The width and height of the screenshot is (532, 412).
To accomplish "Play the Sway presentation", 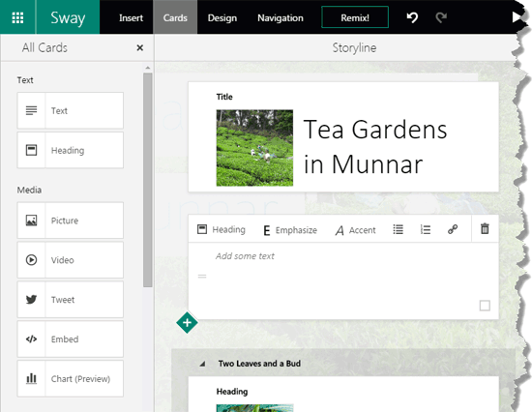I will [x=517, y=17].
